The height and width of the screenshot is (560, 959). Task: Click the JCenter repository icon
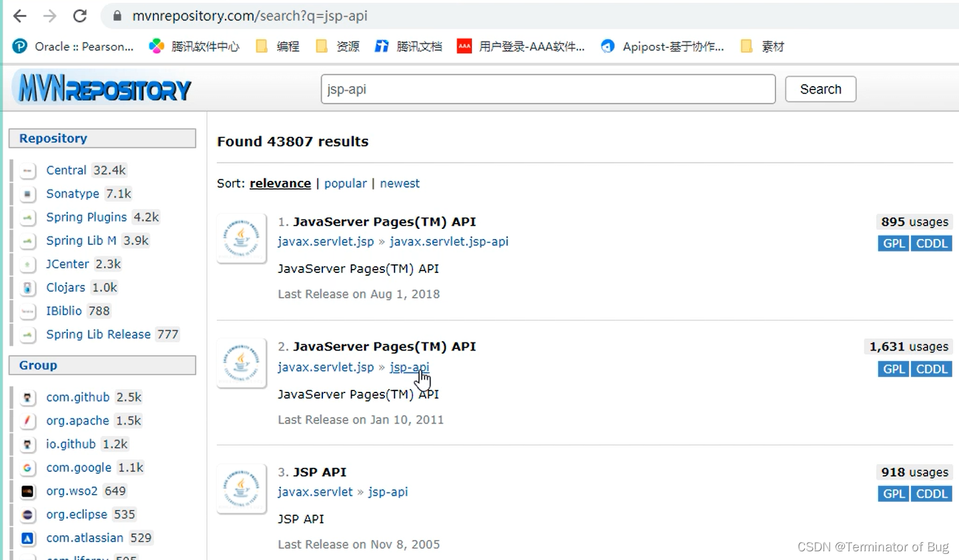click(27, 264)
